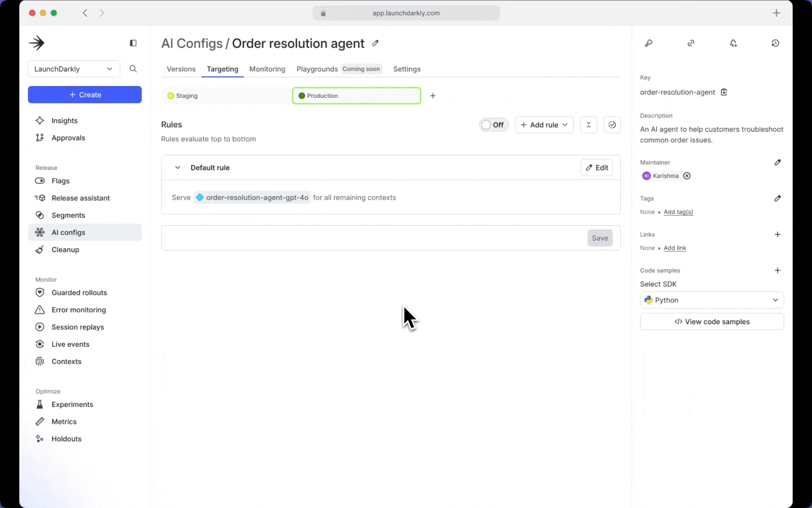Open the sidebar search magnifier
The image size is (812, 508).
click(x=133, y=69)
